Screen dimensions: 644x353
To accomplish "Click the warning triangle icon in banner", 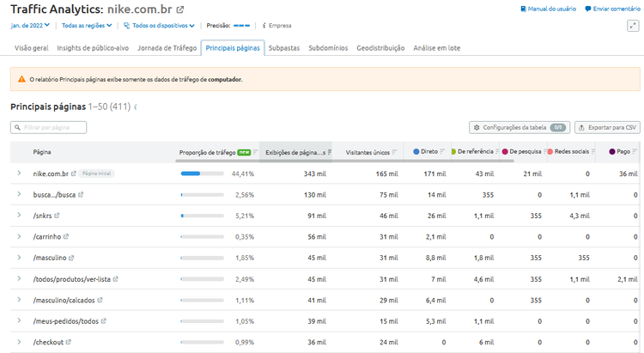I will point(21,79).
